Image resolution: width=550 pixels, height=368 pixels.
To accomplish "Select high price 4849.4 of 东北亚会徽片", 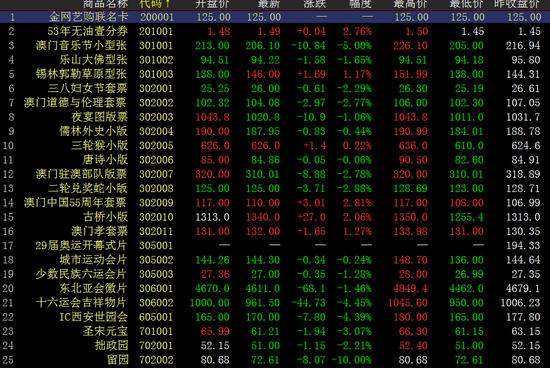I will (410, 288).
